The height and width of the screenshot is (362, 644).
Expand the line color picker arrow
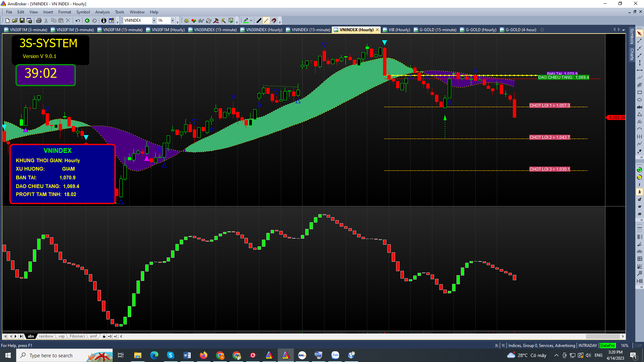pos(251,21)
